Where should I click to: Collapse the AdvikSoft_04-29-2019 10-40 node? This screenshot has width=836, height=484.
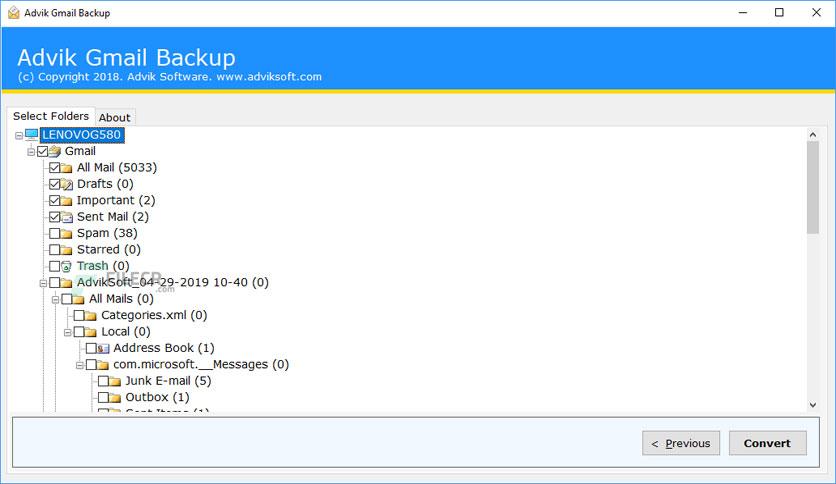(x=43, y=283)
